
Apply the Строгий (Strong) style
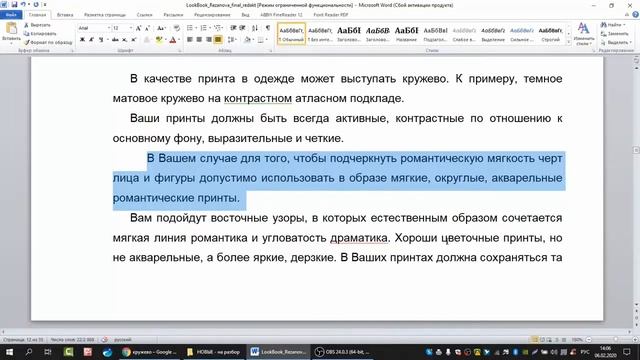point(550,33)
